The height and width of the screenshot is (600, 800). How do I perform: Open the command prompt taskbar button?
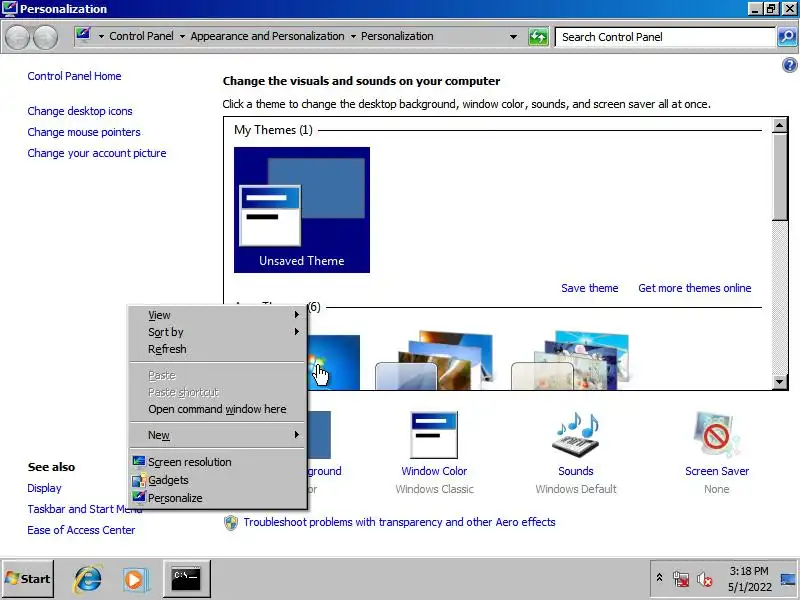186,579
